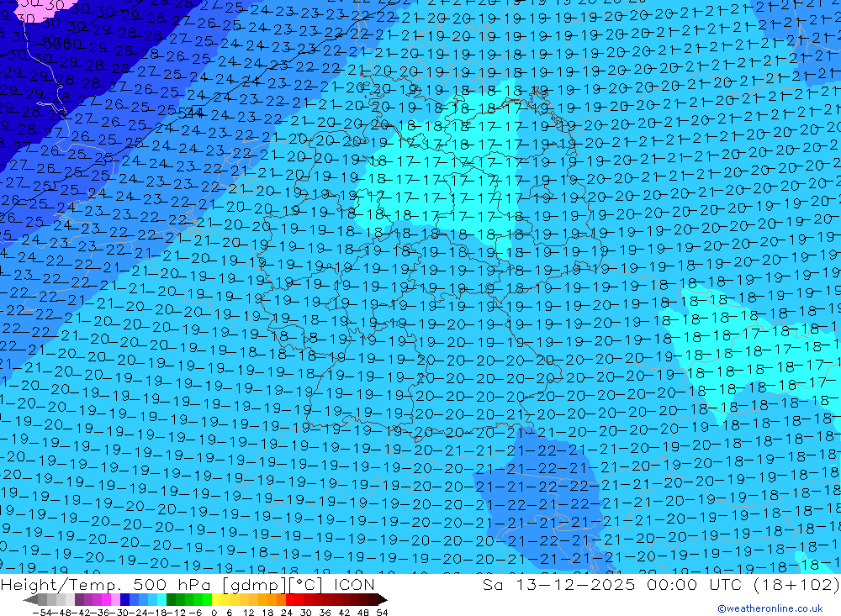Click the 'Height/Temp.' title text
Image resolution: width=841 pixels, height=616 pixels.
click(60, 585)
